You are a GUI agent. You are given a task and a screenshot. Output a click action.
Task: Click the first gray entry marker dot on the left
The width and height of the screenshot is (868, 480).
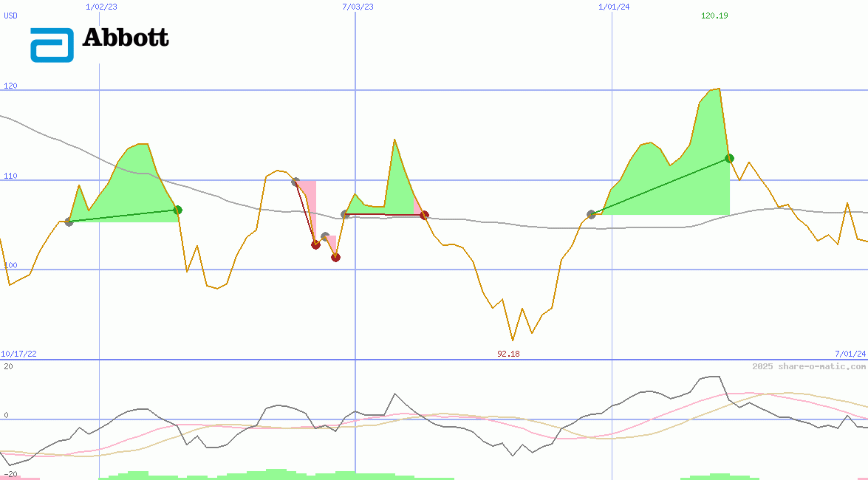click(69, 222)
